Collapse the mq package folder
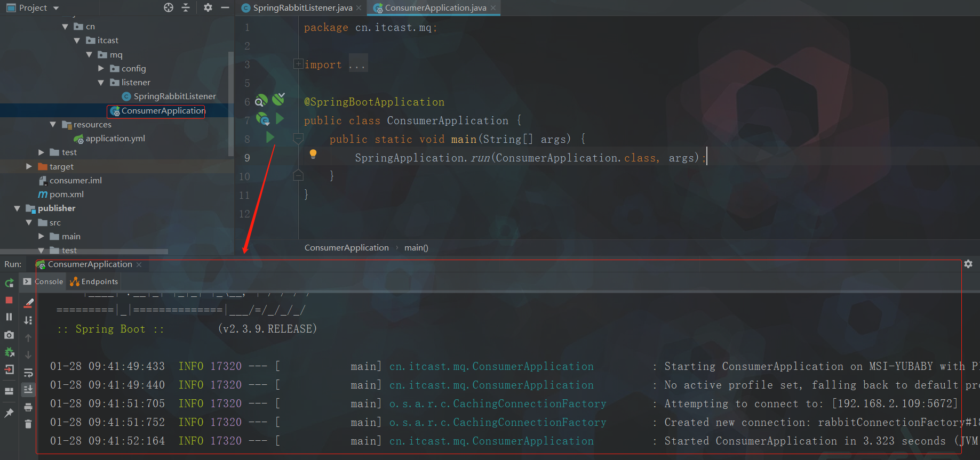The image size is (980, 460). coord(89,54)
